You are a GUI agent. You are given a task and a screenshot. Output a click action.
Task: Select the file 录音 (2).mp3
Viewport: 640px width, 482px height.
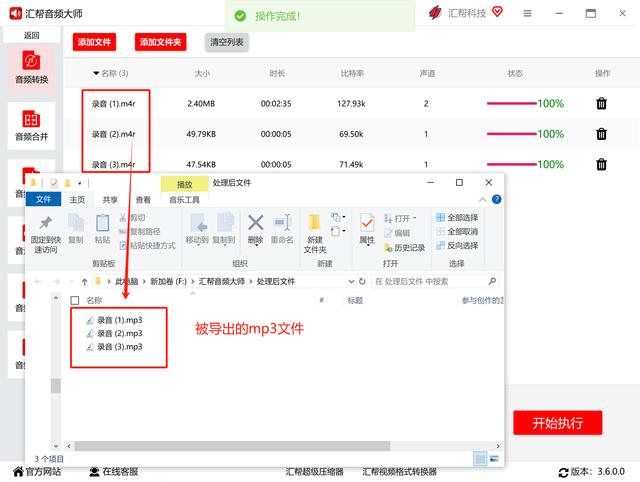click(114, 333)
